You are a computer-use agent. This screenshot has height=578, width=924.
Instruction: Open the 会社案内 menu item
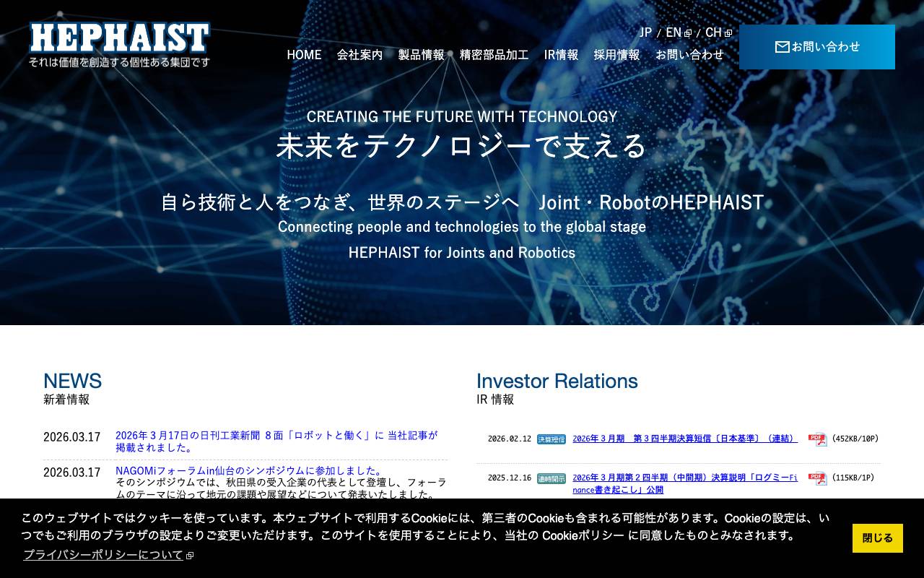point(359,54)
